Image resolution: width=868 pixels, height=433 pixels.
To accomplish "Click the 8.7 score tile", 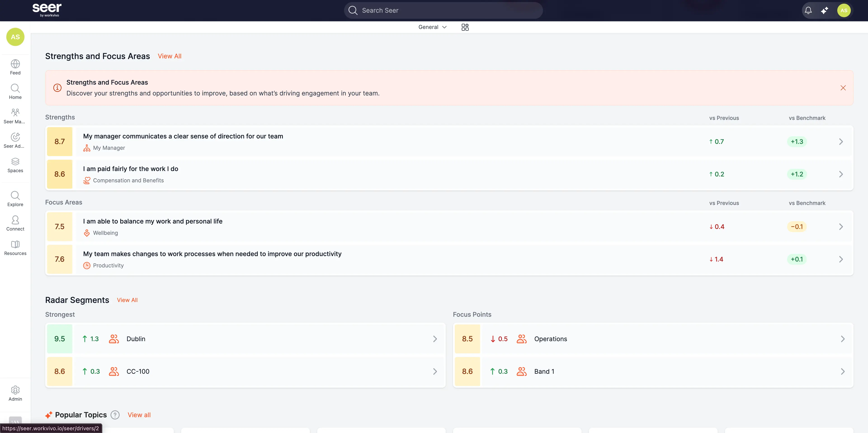I will click(60, 142).
